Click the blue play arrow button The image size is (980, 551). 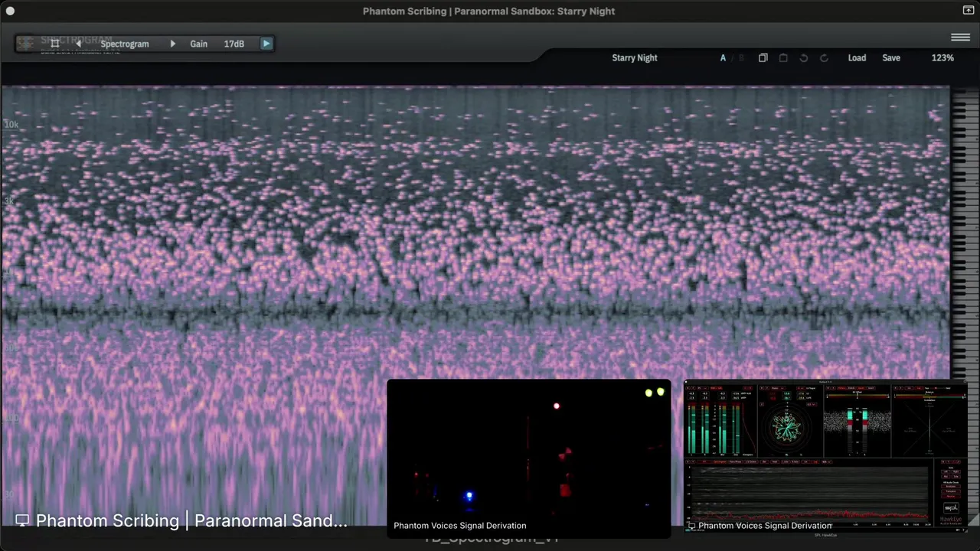(x=266, y=44)
